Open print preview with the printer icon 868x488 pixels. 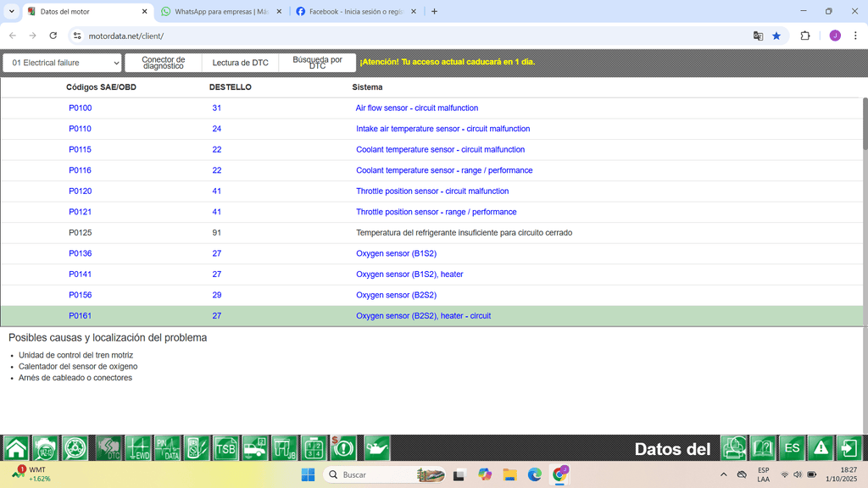click(734, 448)
